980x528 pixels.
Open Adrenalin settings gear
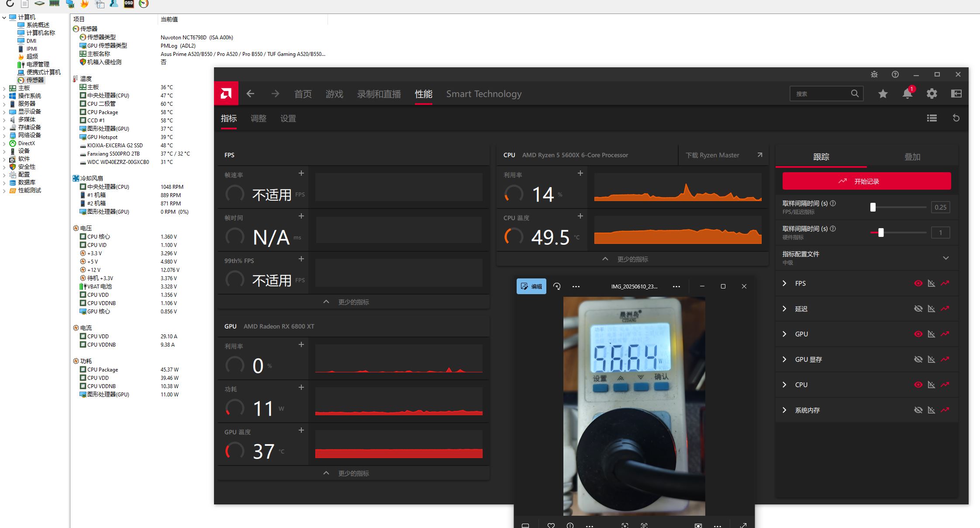[x=932, y=93]
